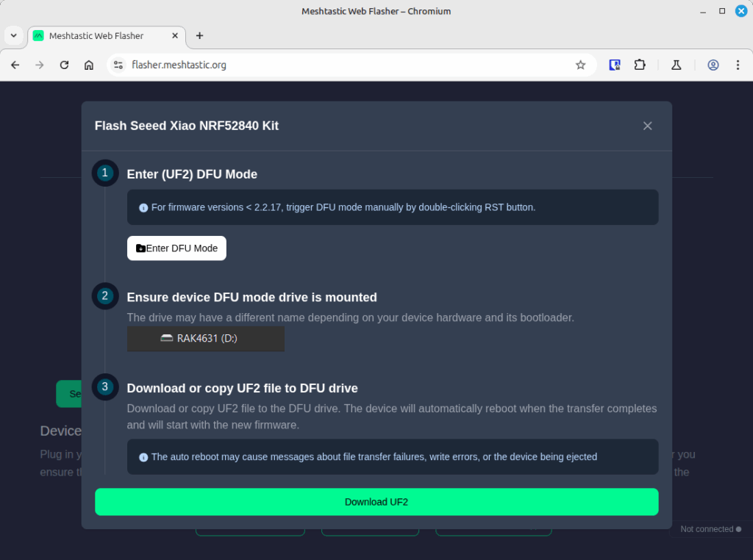This screenshot has width=753, height=560.
Task: Open the blue extension icon in the toolbar
Action: click(615, 65)
